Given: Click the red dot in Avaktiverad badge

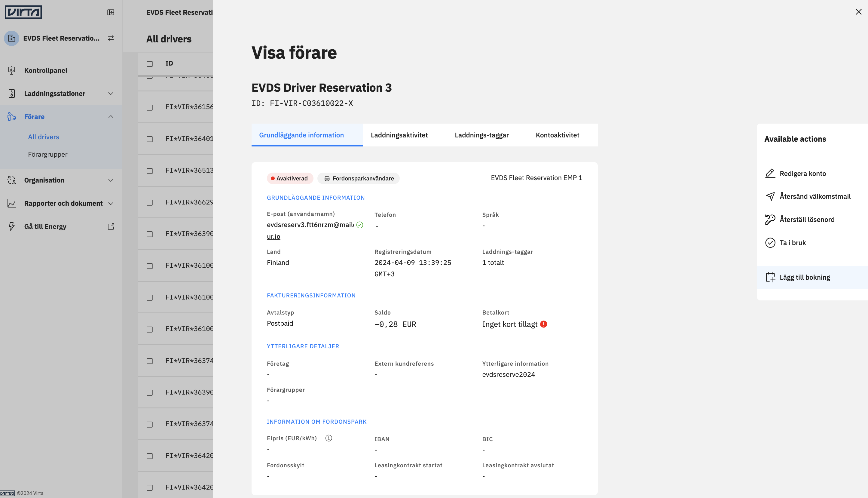Looking at the screenshot, I should coord(273,179).
